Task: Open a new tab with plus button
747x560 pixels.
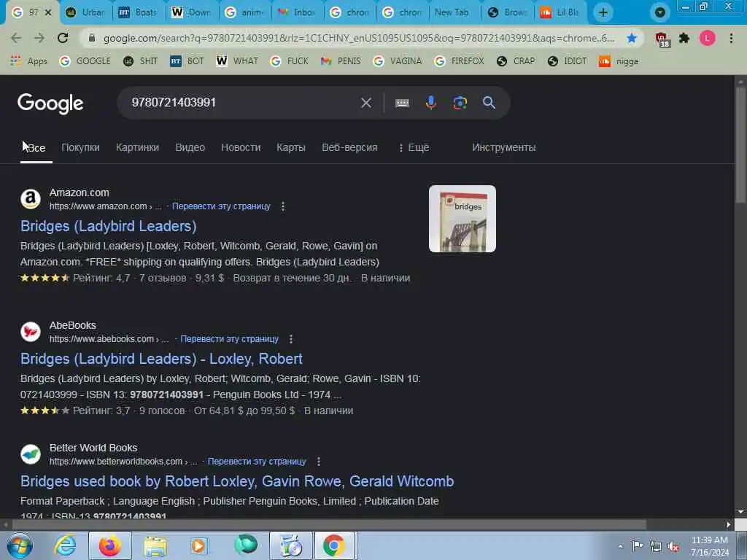Action: pyautogui.click(x=603, y=12)
